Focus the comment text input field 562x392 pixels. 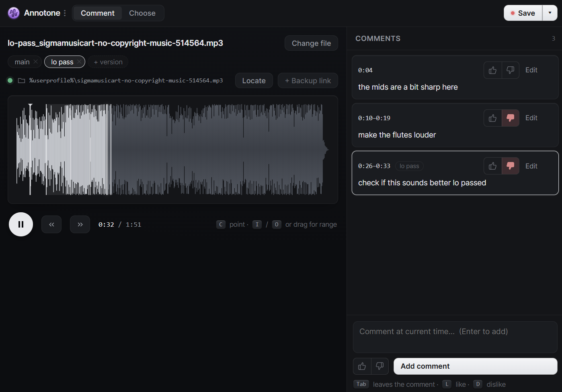(455, 337)
